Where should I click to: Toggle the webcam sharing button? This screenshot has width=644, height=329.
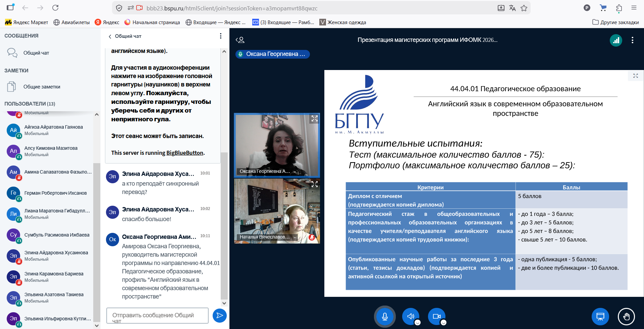(x=436, y=316)
